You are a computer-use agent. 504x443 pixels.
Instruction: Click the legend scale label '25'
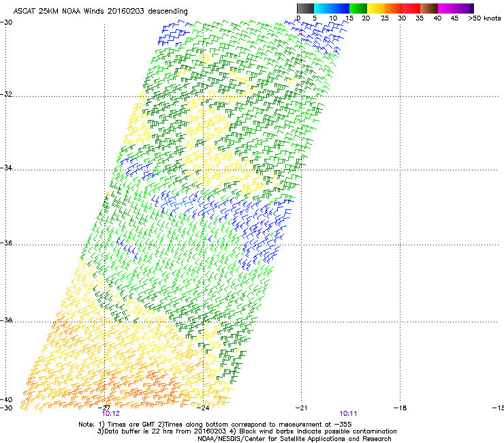pos(385,18)
